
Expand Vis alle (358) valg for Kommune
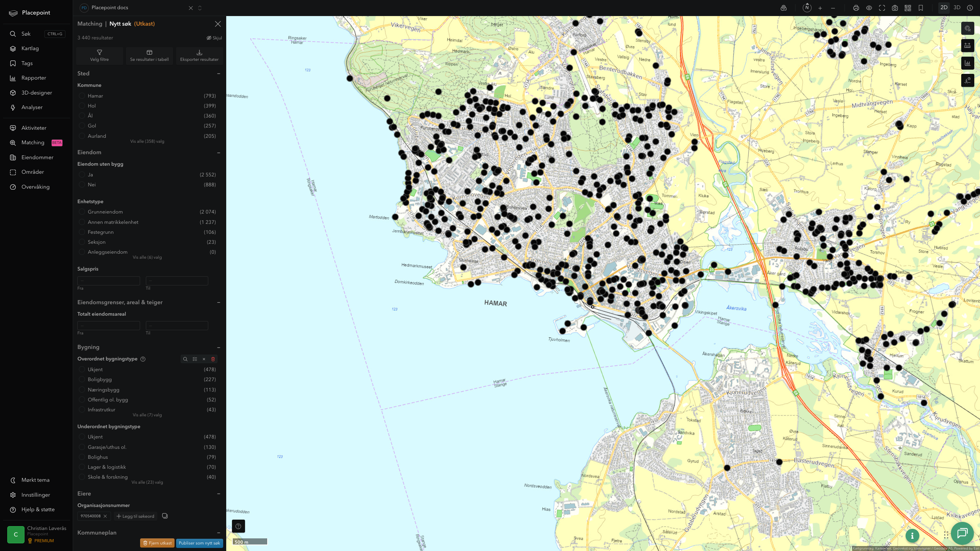(147, 141)
